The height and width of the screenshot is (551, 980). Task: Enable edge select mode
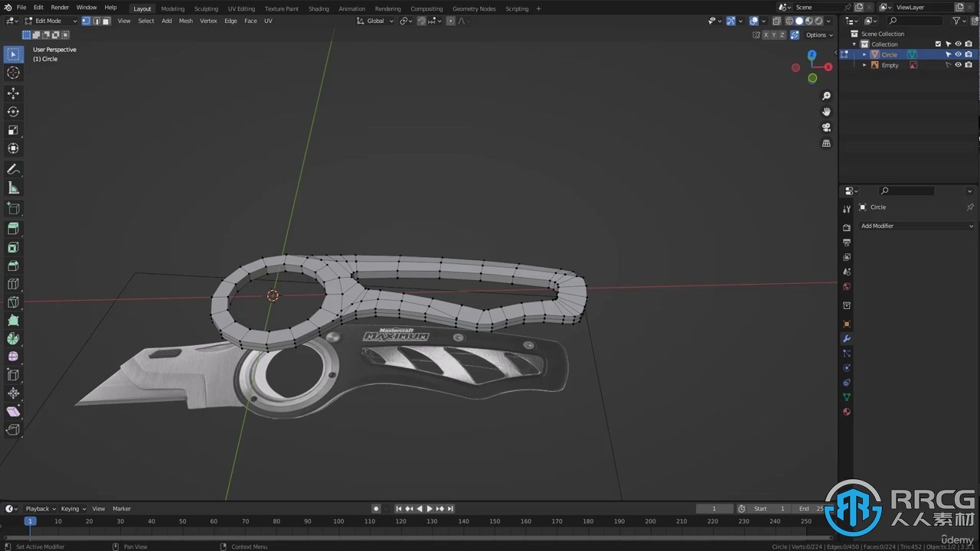[x=96, y=21]
